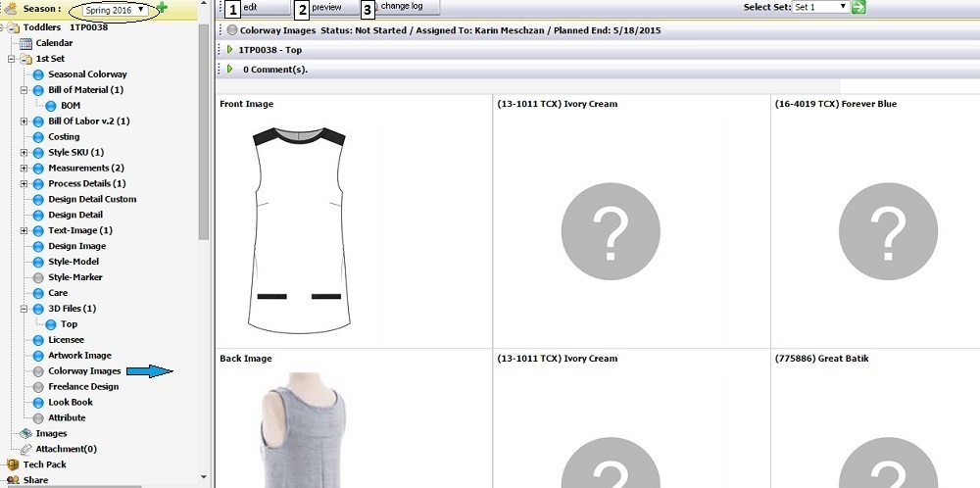This screenshot has height=488, width=980.
Task: Open the Costing tree item
Action: point(64,137)
